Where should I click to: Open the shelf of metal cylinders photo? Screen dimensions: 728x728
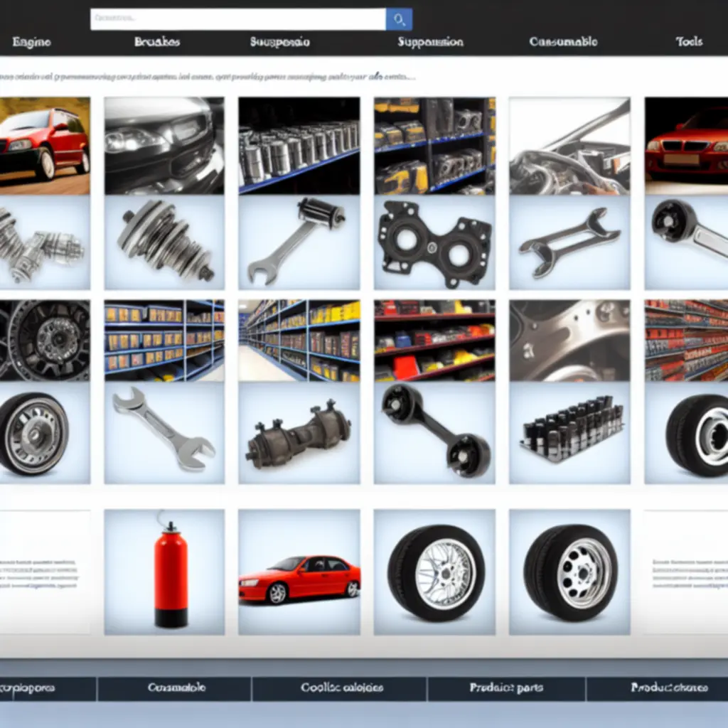[299, 146]
